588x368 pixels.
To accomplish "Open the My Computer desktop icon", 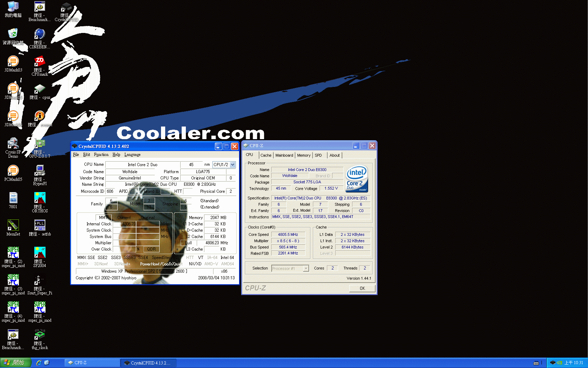I will (x=13, y=9).
